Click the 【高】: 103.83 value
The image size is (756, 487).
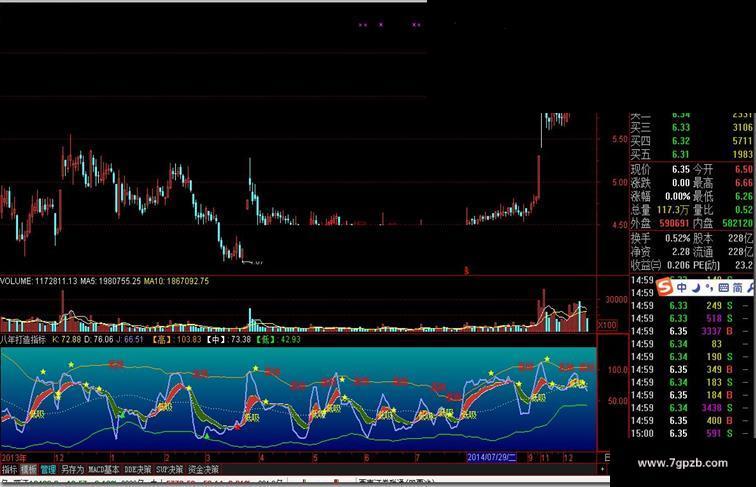point(176,339)
